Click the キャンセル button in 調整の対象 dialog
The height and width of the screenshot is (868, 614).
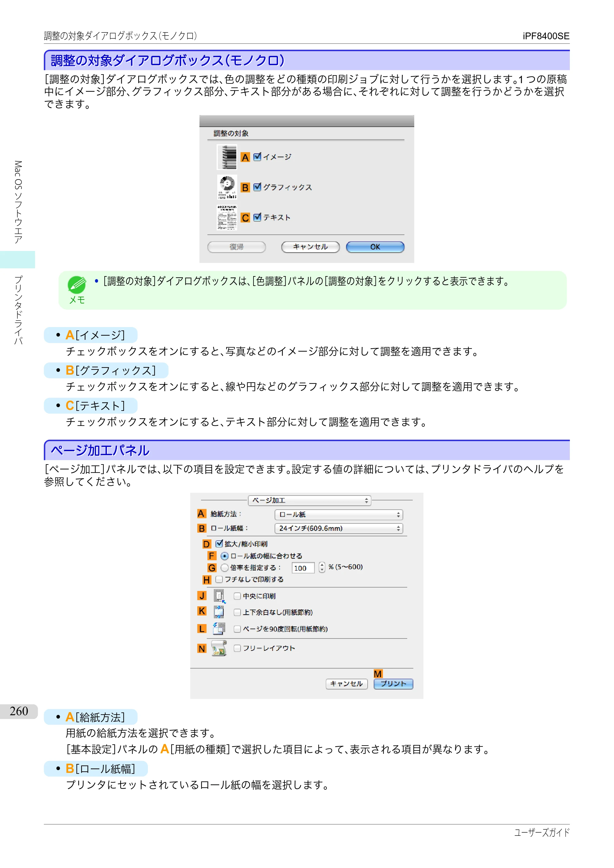311,247
